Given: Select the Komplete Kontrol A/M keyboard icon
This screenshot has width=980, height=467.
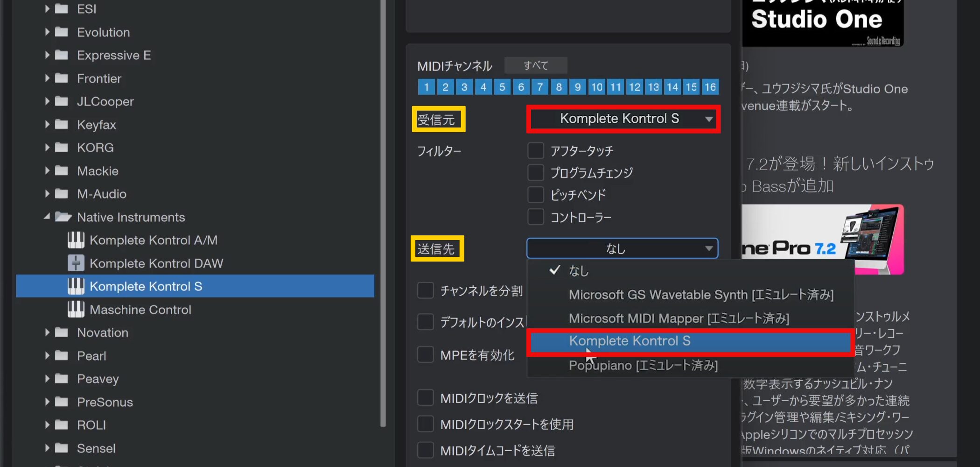Looking at the screenshot, I should tap(76, 240).
